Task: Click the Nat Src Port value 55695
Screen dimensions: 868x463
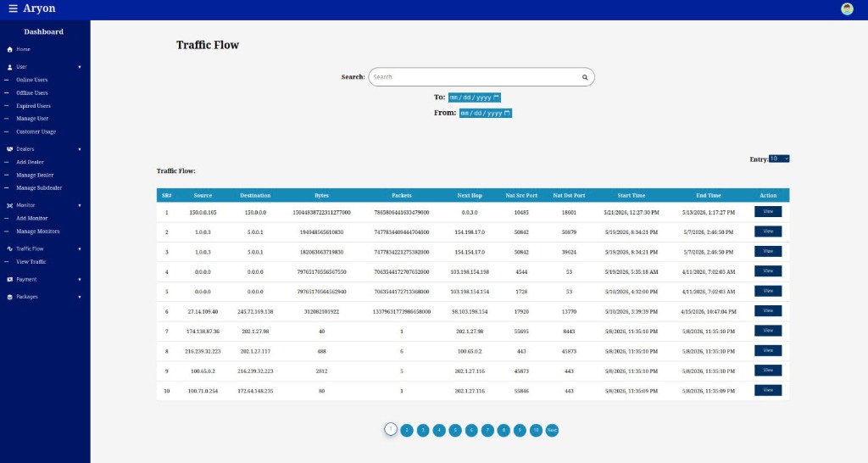Action: [x=521, y=332]
